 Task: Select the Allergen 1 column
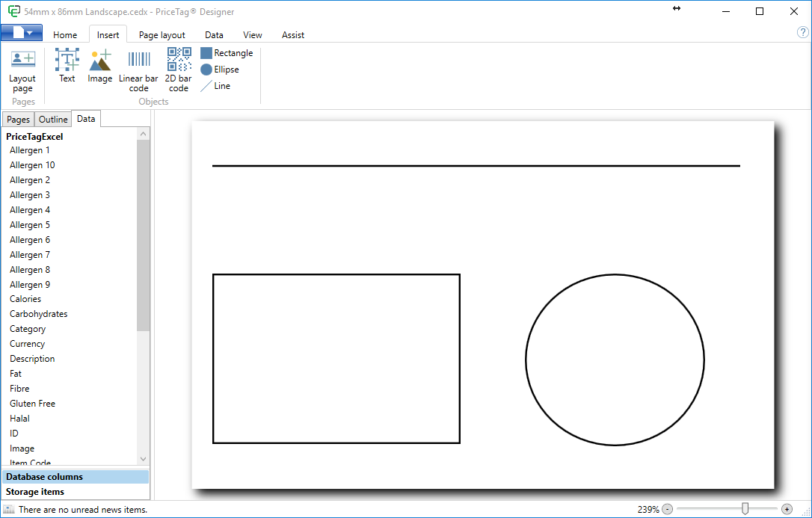coord(30,150)
